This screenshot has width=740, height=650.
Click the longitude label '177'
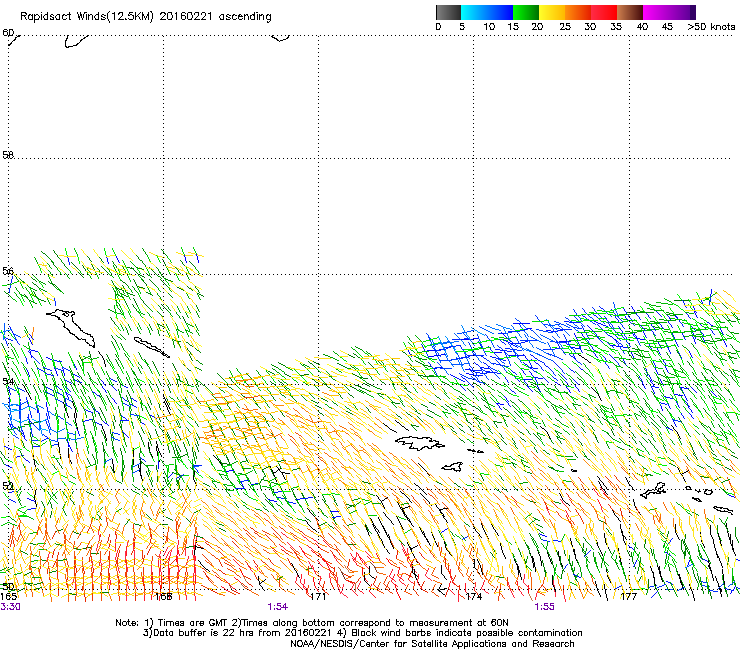coord(629,597)
